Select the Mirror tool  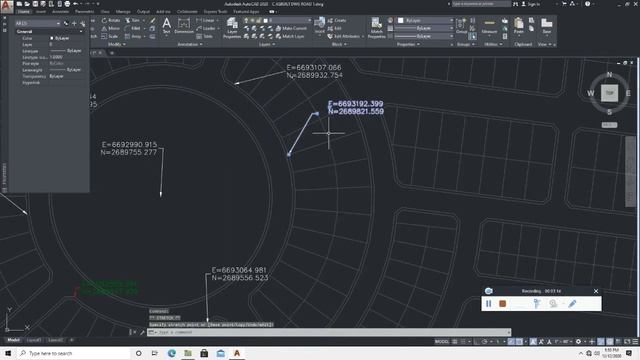pyautogui.click(x=111, y=29)
